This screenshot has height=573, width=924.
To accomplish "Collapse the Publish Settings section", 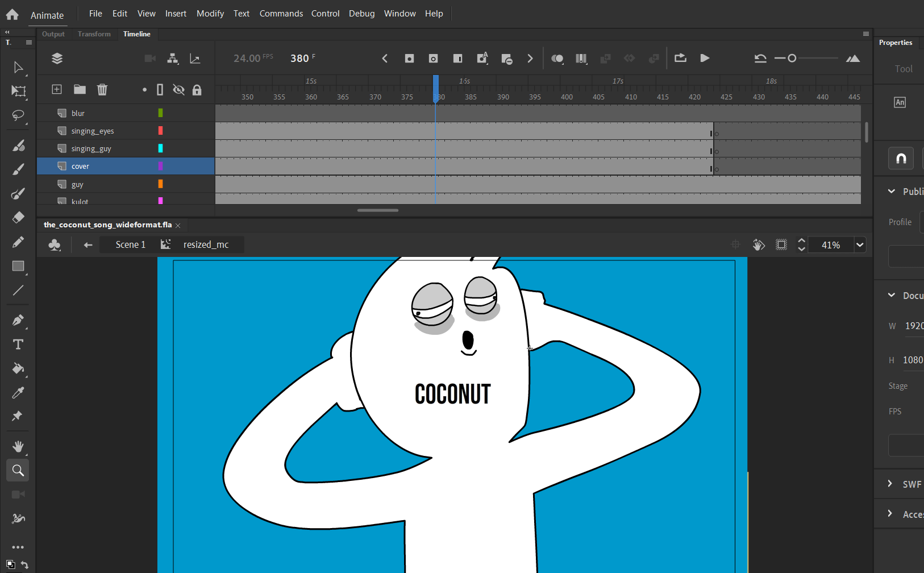I will tap(891, 192).
